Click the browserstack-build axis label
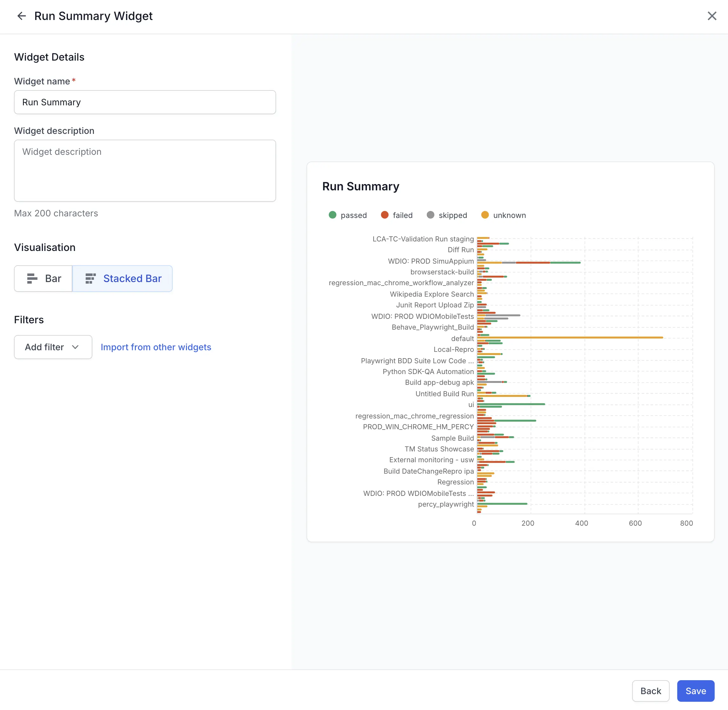This screenshot has height=710, width=728. point(442,272)
